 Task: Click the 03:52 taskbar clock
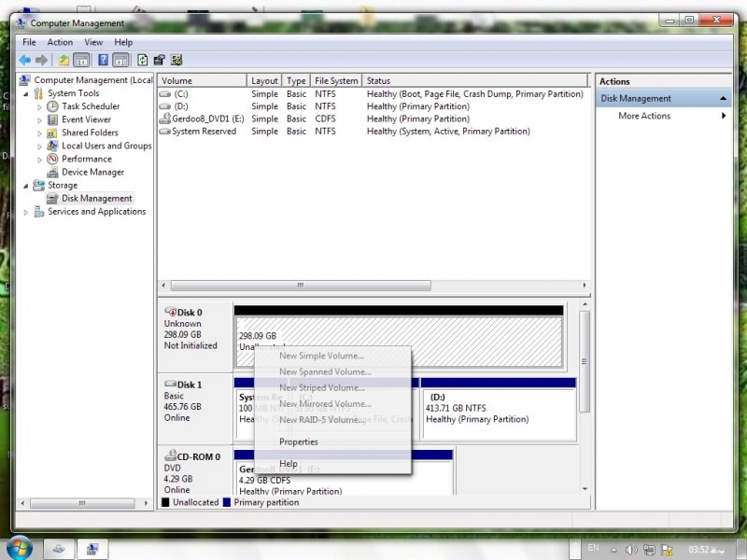[x=707, y=550]
